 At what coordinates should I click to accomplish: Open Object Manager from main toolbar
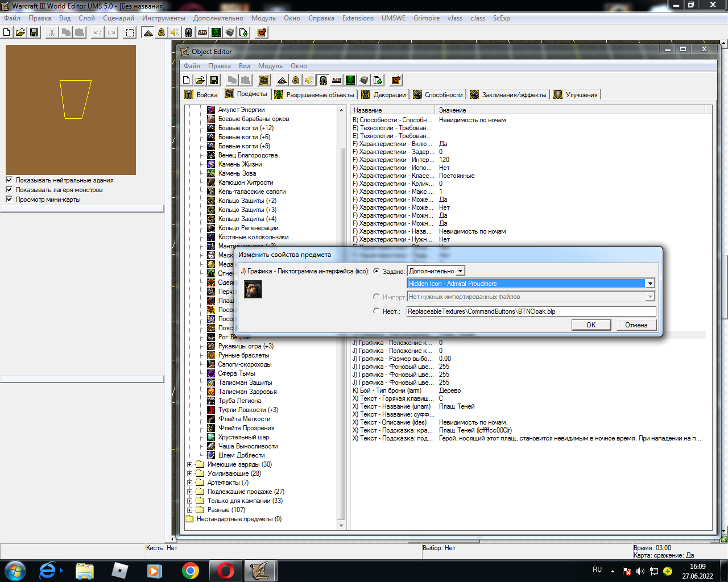tap(230, 32)
